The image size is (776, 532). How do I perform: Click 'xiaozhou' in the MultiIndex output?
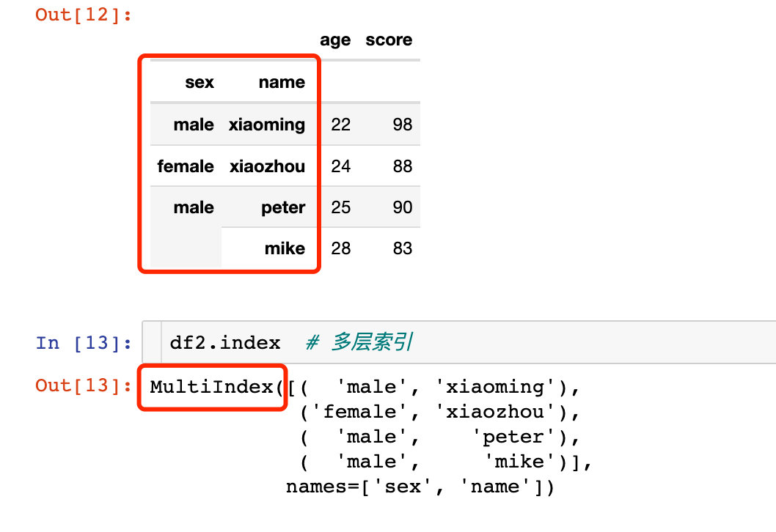click(495, 411)
